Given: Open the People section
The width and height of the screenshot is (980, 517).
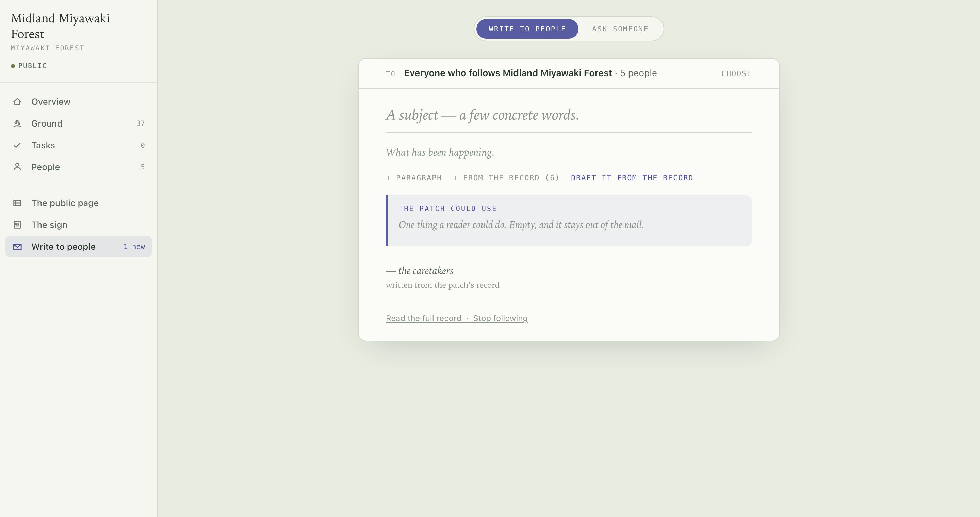Looking at the screenshot, I should click(x=78, y=167).
